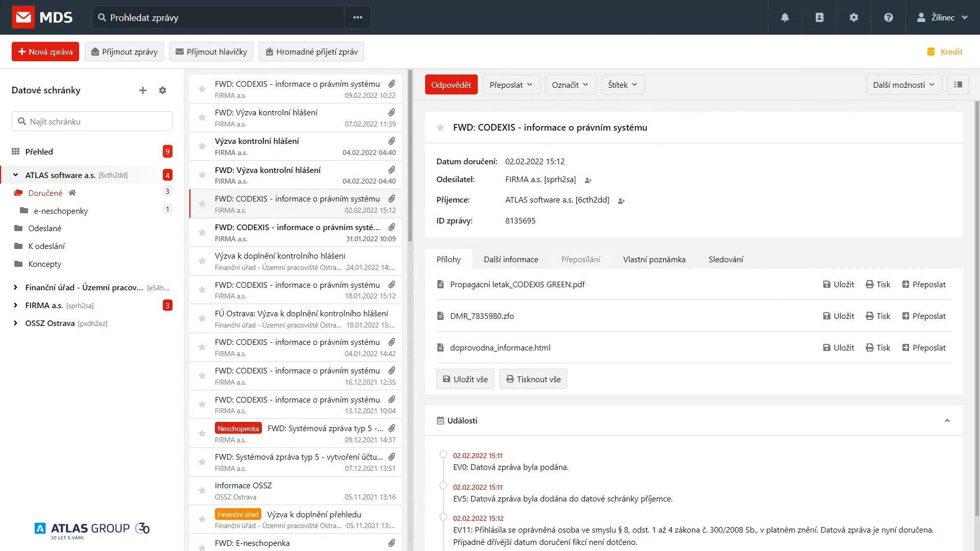The width and height of the screenshot is (980, 551).
Task: Save Propagacni letak_CODEXIS GREEN.pdf attachment
Action: coord(839,284)
